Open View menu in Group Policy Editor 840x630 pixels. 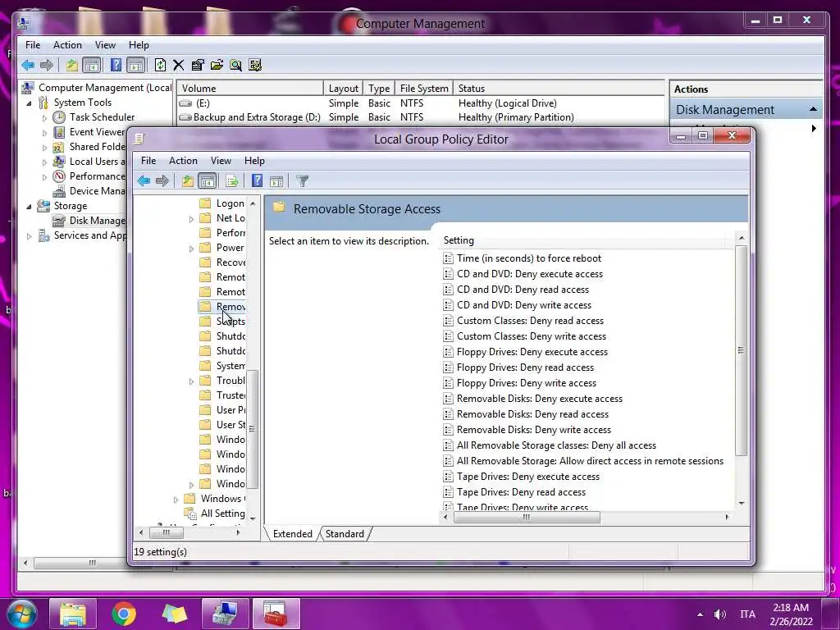coord(221,161)
